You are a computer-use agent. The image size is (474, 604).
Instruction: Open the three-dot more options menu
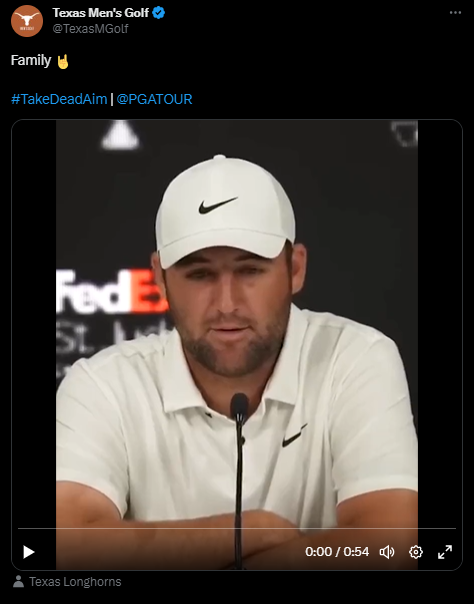pos(455,13)
